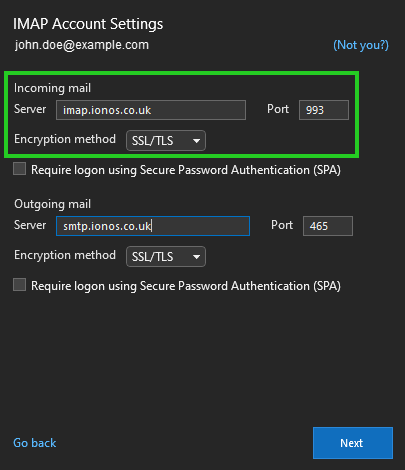This screenshot has width=405, height=470.
Task: Open the outgoing Encryption method dropdown
Action: (166, 256)
